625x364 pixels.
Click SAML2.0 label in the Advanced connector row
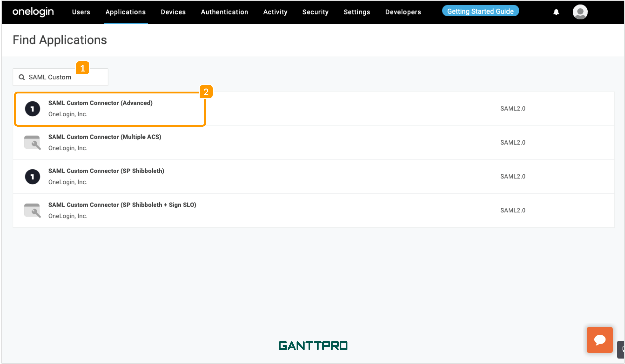tap(513, 109)
